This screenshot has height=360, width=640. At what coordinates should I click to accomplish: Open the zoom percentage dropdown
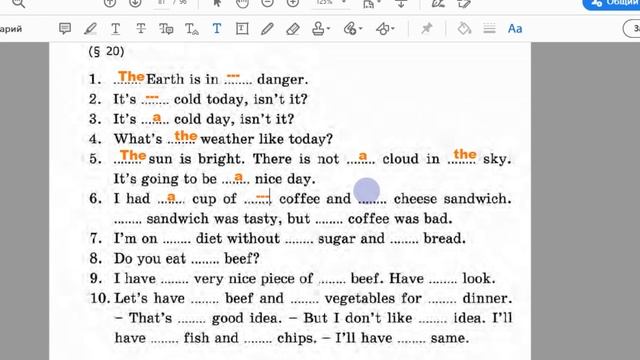tap(331, 2)
